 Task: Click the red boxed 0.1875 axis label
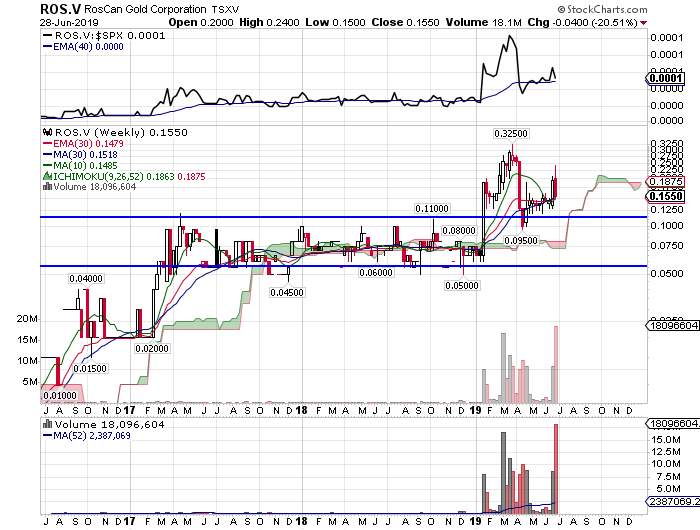pyautogui.click(x=666, y=181)
